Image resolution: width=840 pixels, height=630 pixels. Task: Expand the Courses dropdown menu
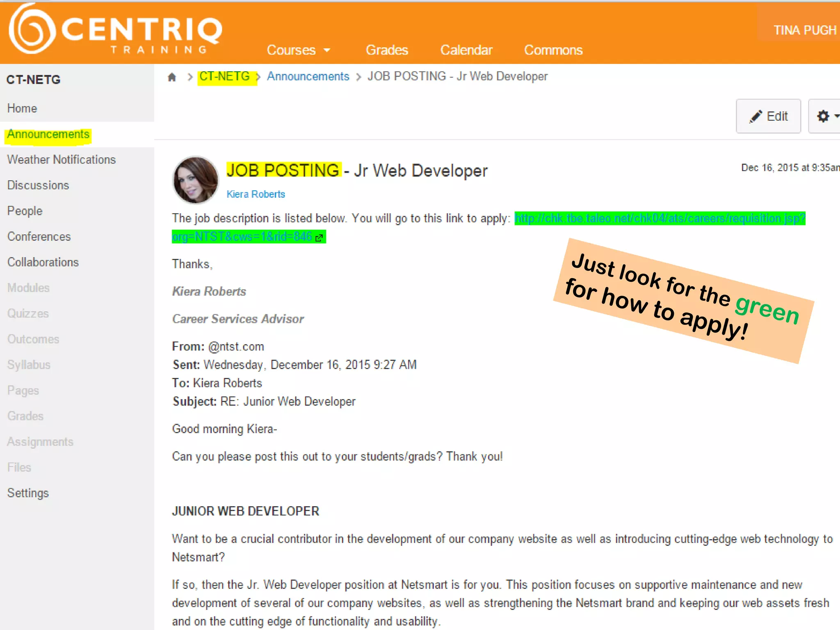[x=298, y=50]
